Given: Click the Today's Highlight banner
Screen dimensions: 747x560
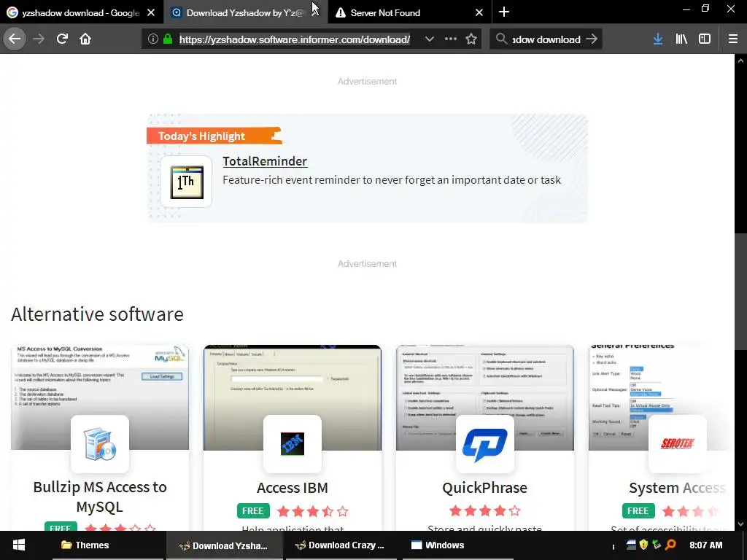Looking at the screenshot, I should point(214,136).
